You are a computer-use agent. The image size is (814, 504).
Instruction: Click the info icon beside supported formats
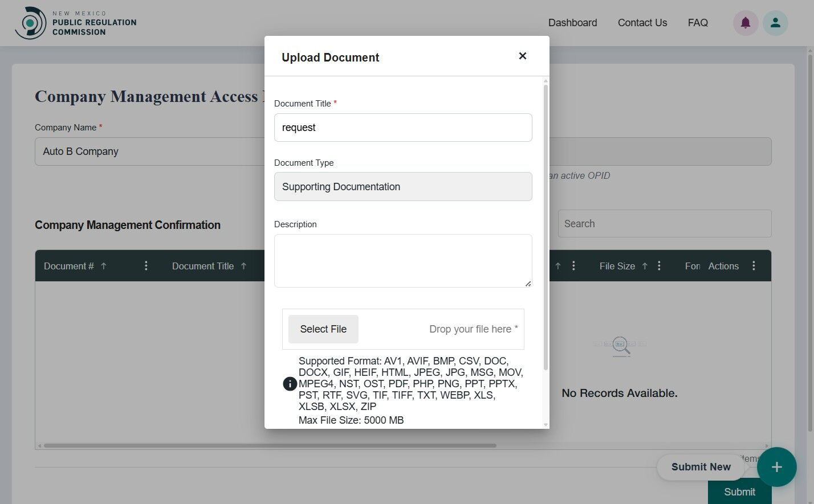click(290, 384)
